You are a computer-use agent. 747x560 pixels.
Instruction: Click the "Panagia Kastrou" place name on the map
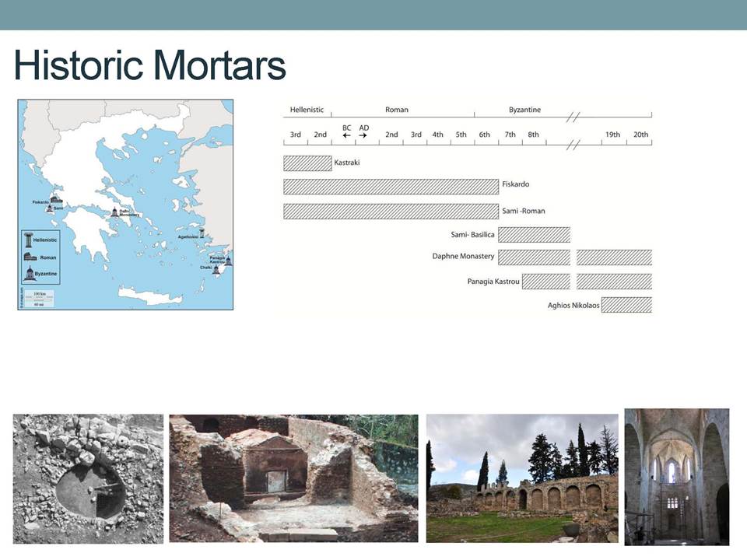[217, 260]
